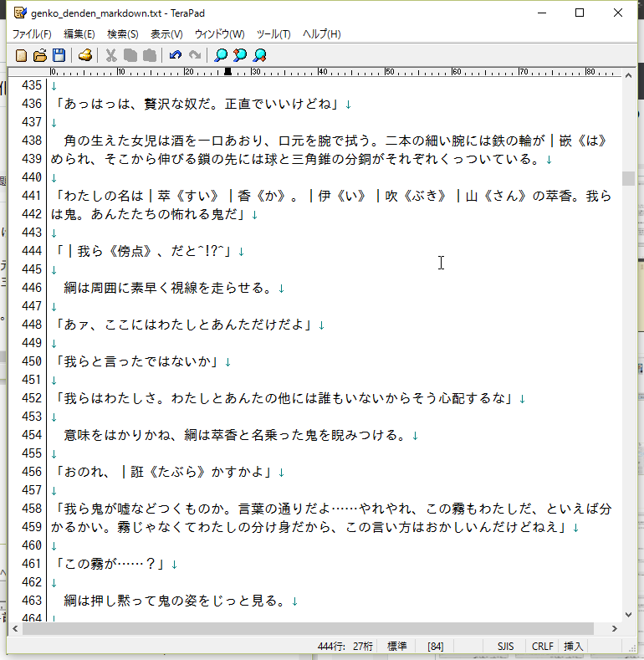Screen dimensions: 644x660
Task: Place cursor in line 「あっはっは、贅沢な奴だ
Action: pyautogui.click(x=197, y=104)
